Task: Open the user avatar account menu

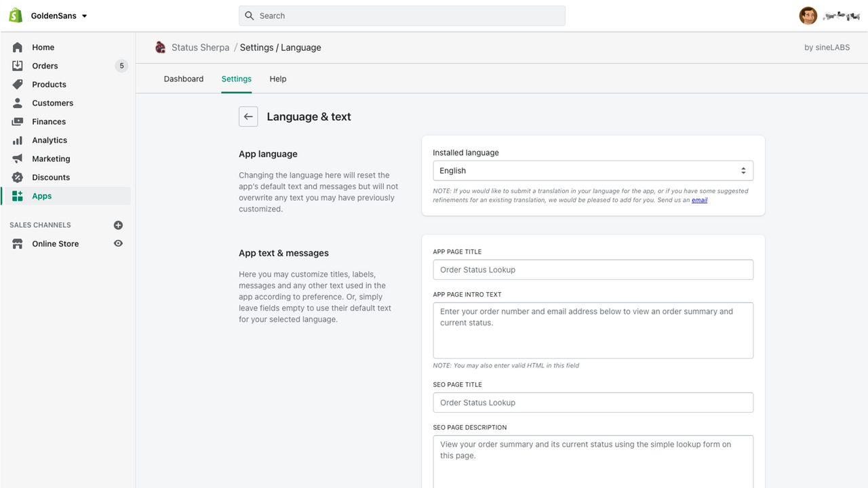Action: click(808, 16)
